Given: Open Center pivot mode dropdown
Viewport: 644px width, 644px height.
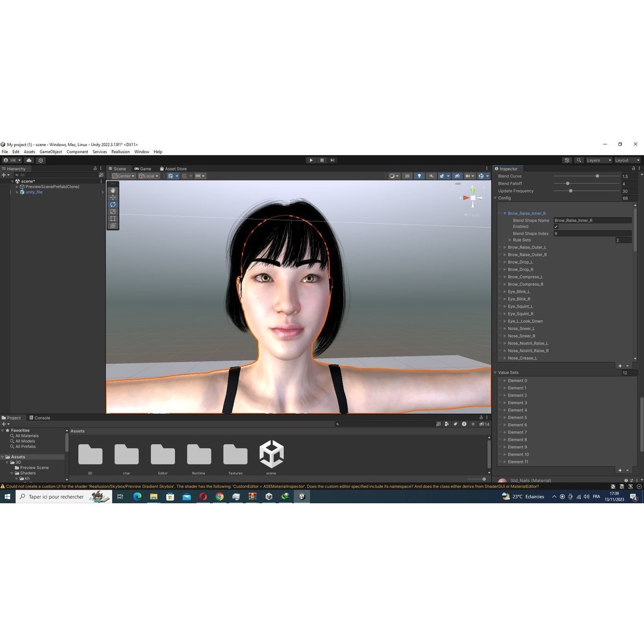Looking at the screenshot, I should [123, 176].
